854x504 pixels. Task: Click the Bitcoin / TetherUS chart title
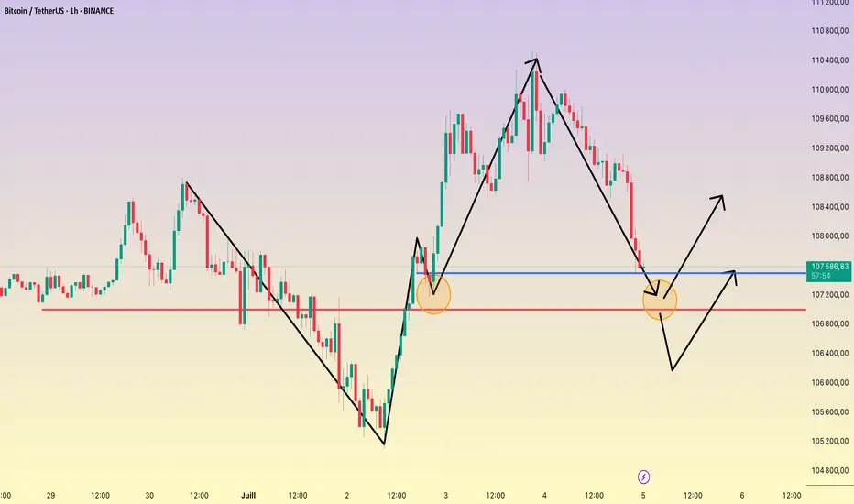[59, 11]
